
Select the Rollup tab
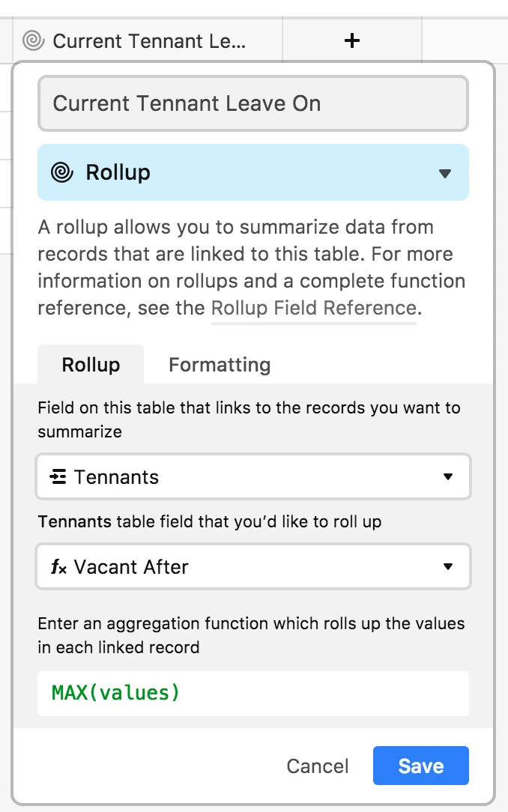(x=91, y=365)
